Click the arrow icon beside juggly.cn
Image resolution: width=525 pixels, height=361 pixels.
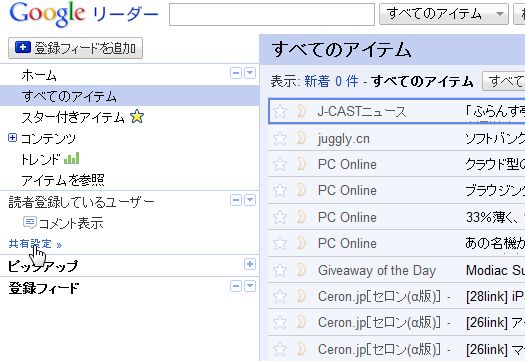(x=302, y=138)
